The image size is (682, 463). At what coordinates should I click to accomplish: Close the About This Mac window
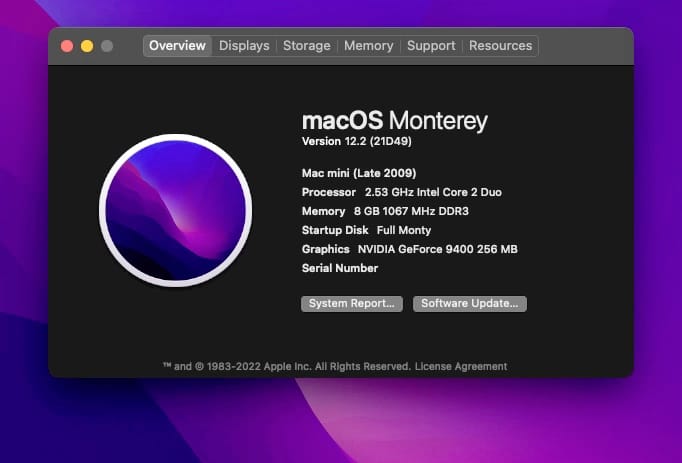pos(67,46)
